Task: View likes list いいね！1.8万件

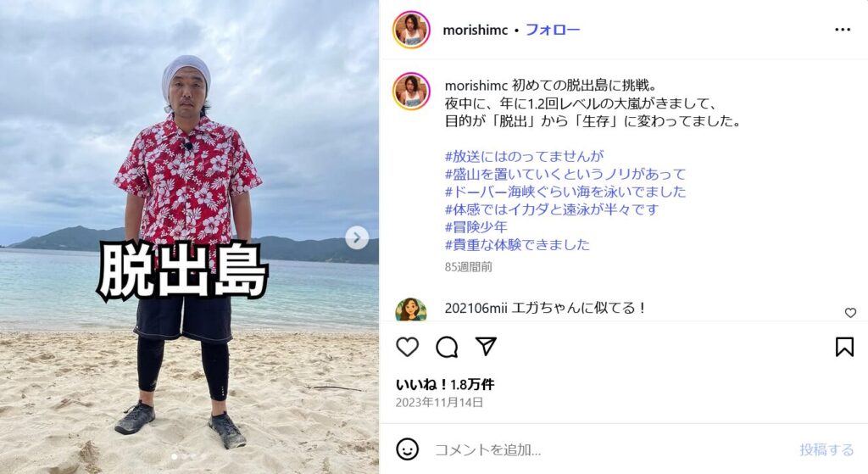Action: [x=445, y=384]
